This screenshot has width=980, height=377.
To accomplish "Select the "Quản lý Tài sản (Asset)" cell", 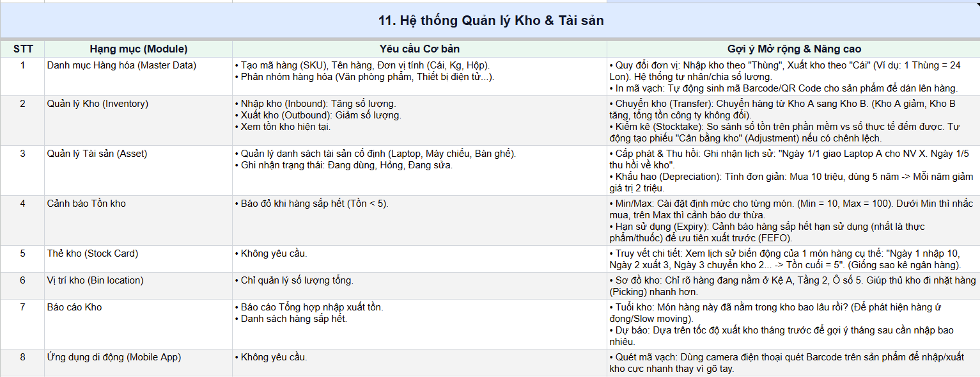I will click(x=138, y=171).
